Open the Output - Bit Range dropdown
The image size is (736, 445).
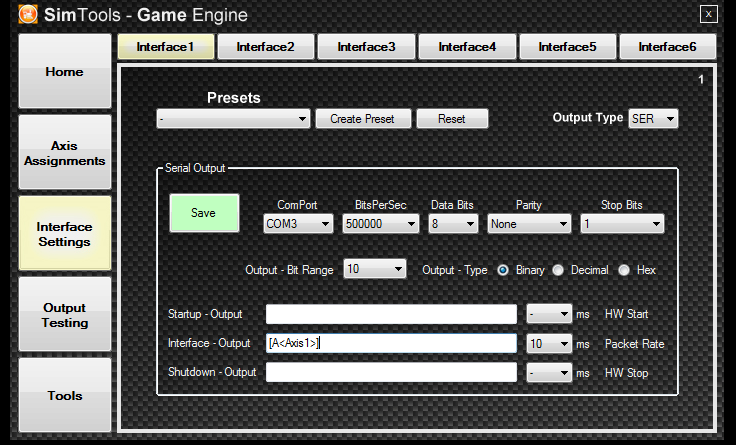(375, 269)
